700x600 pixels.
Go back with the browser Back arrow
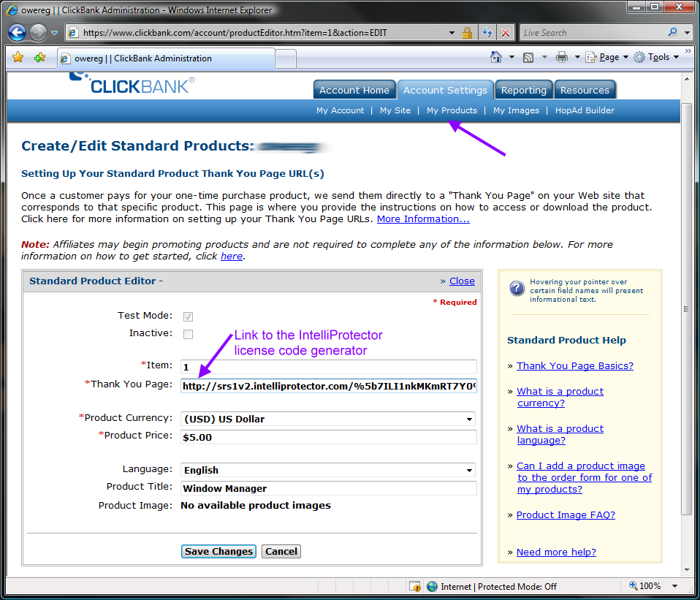(18, 33)
